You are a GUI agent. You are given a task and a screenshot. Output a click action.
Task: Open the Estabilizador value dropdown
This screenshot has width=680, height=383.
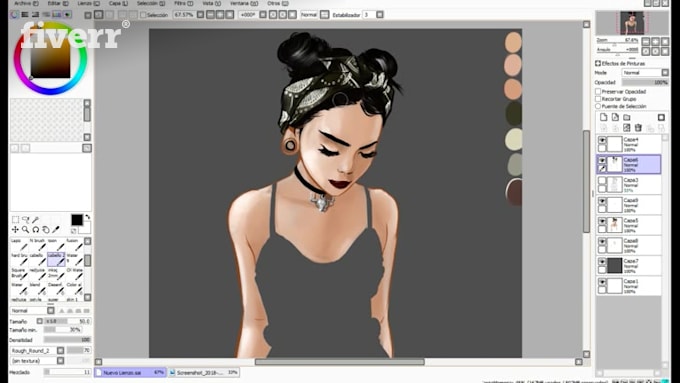(x=380, y=15)
